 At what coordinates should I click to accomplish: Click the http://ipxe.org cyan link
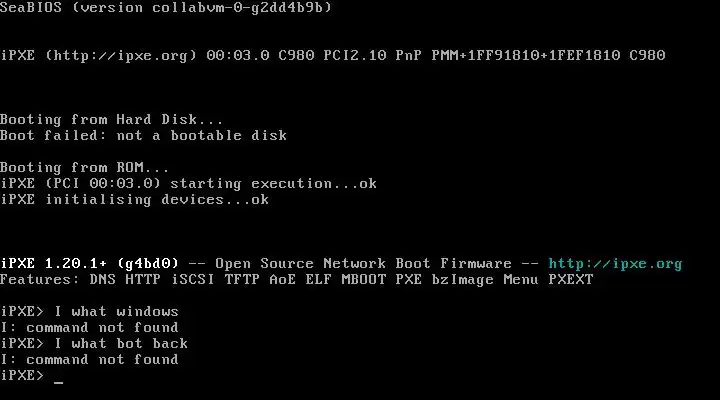point(615,264)
